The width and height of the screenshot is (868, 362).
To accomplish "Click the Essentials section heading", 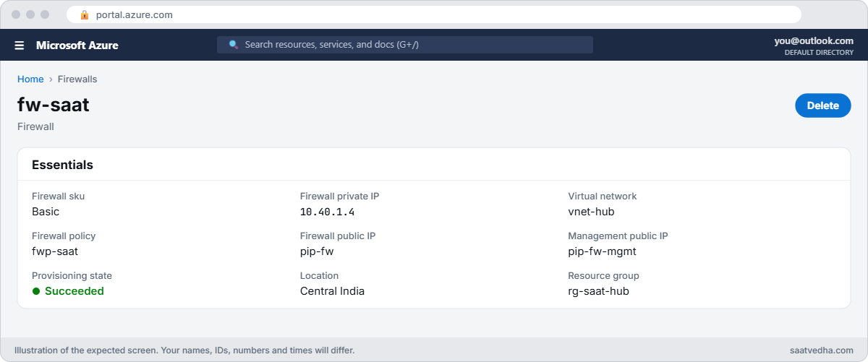I will (62, 165).
